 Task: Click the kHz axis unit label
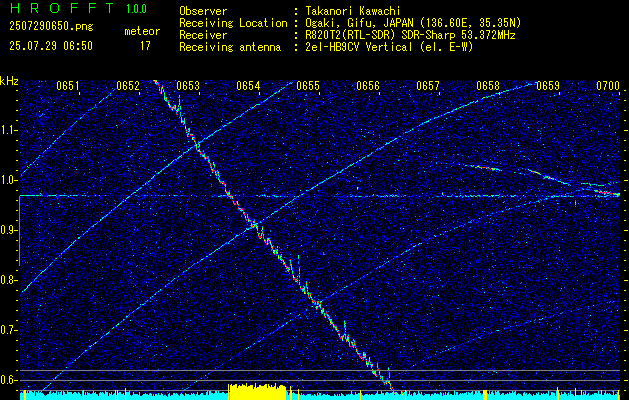coord(9,81)
